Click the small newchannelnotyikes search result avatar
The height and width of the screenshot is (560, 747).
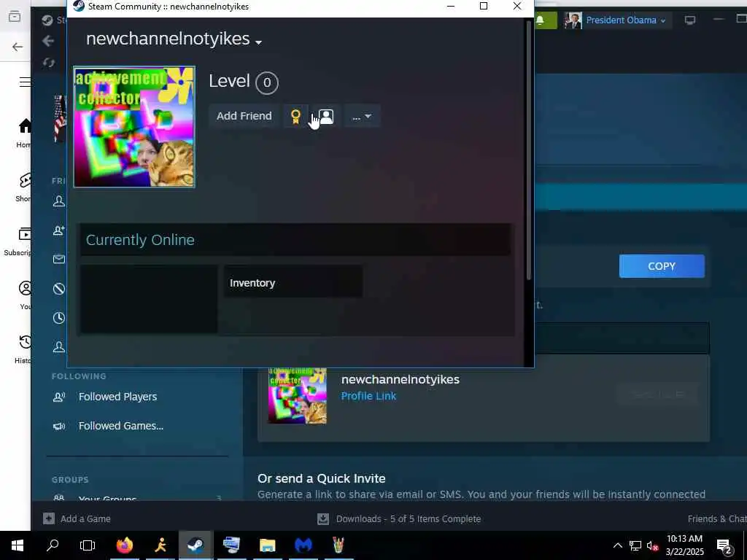pos(298,396)
